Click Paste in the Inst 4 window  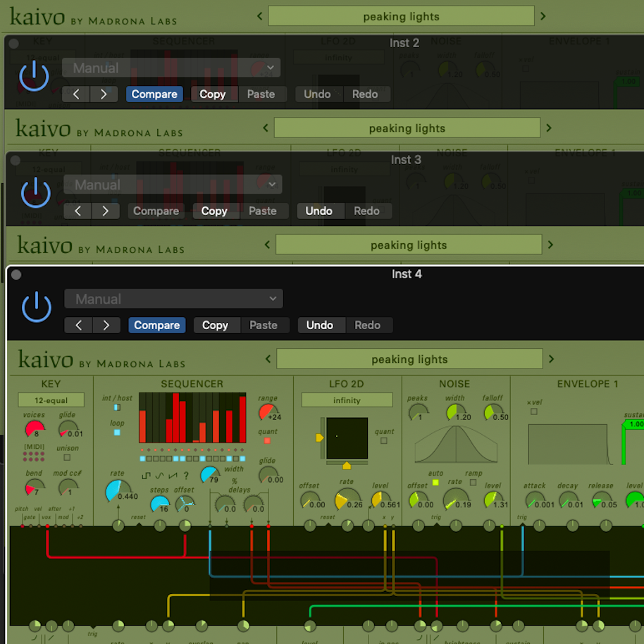tap(264, 326)
